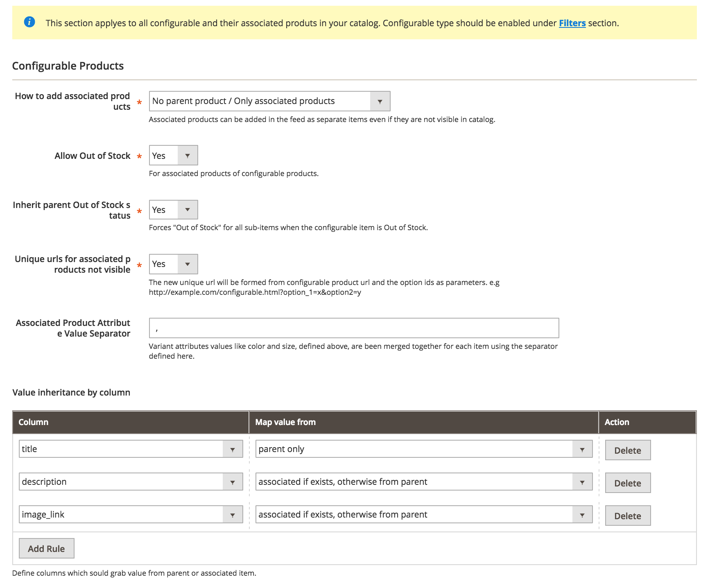Image resolution: width=710 pixels, height=588 pixels.
Task: Open the title column dropdown
Action: 131,449
